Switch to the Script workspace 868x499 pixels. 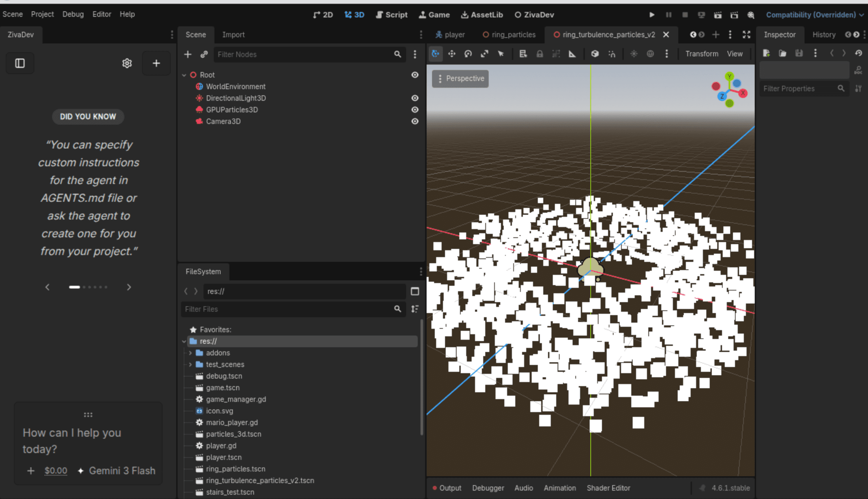(x=392, y=15)
